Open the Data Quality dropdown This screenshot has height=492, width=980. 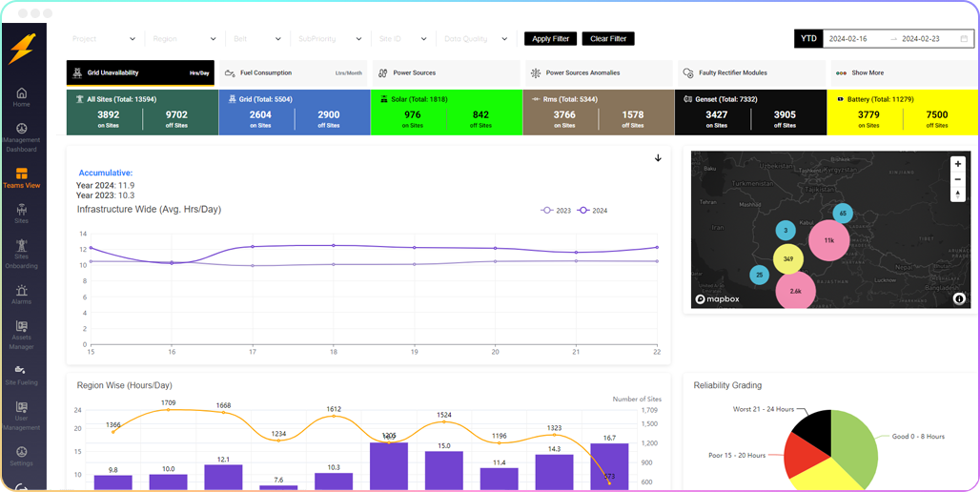(x=479, y=39)
